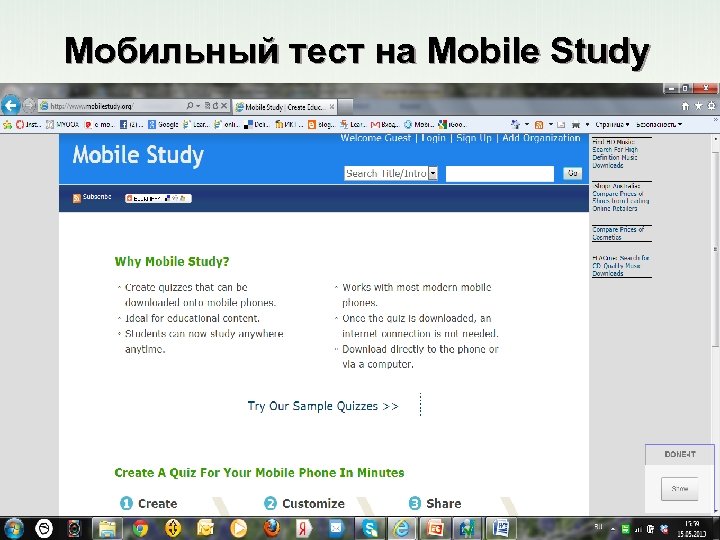Click the Subscribe RSS link

pyautogui.click(x=92, y=197)
